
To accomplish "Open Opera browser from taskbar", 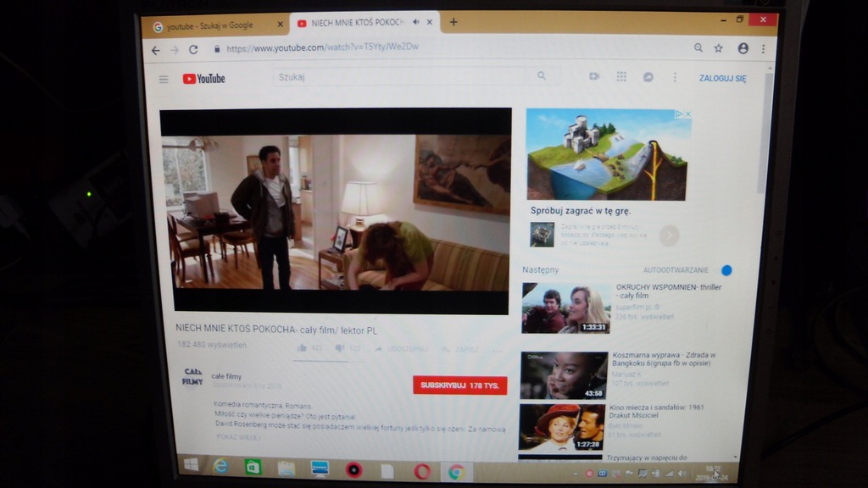I will (x=422, y=471).
